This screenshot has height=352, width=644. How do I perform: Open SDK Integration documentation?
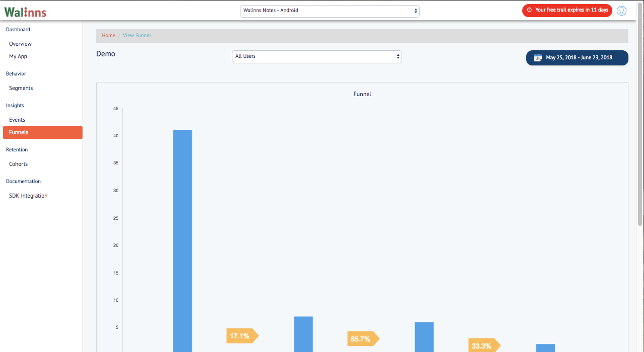28,196
